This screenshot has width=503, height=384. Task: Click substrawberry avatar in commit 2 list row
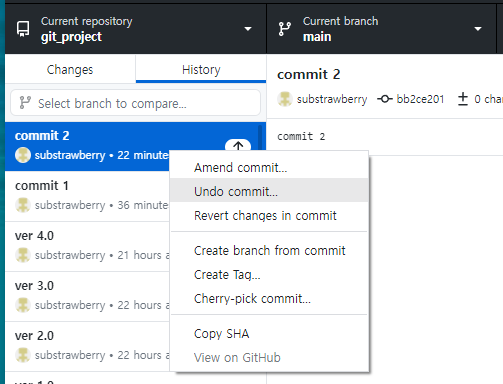pos(23,155)
